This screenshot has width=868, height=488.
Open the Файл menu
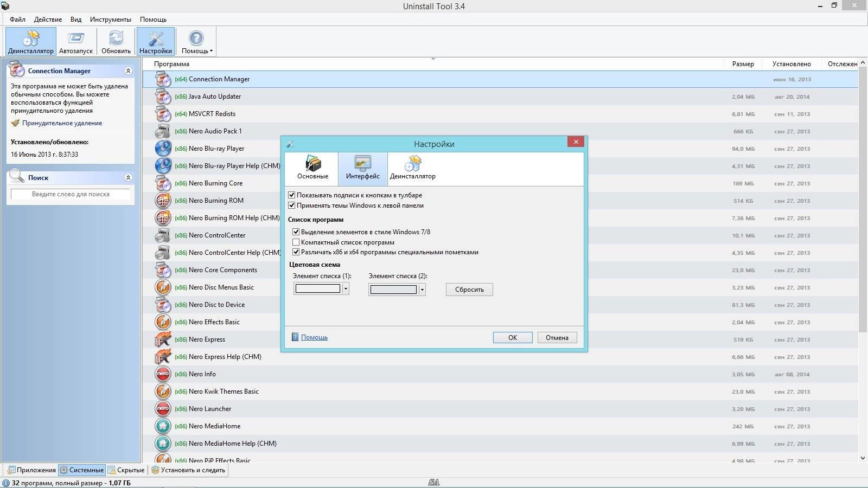[x=17, y=20]
